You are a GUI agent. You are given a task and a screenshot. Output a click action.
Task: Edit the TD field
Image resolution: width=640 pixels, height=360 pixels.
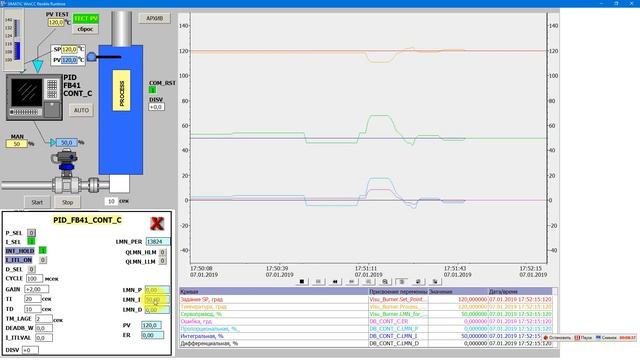(33, 309)
